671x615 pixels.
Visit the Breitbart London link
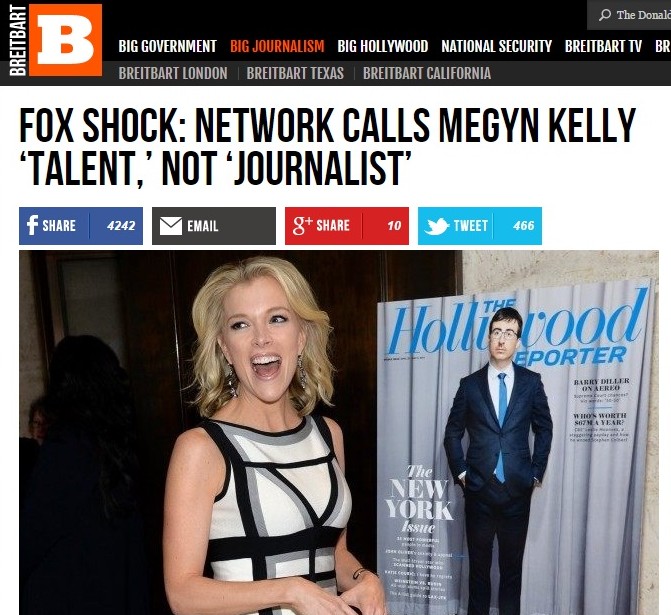[x=173, y=73]
